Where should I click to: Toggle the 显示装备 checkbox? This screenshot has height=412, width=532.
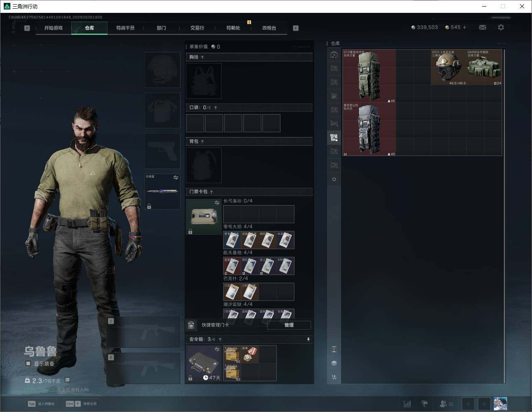(28, 363)
